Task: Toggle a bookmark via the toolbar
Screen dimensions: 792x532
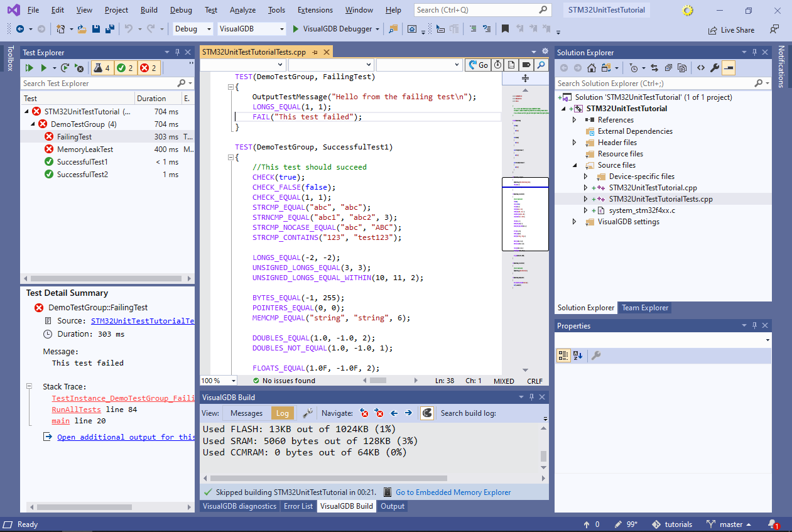Action: coord(506,29)
